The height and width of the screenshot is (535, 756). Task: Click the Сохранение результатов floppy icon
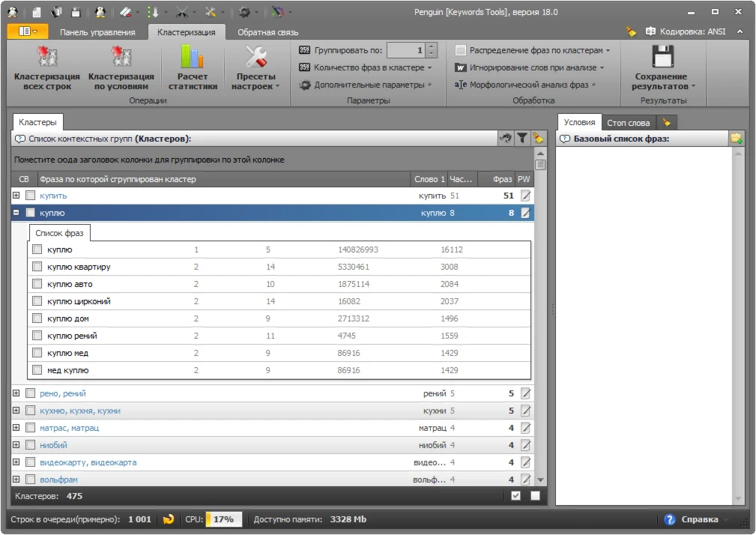pyautogui.click(x=663, y=58)
